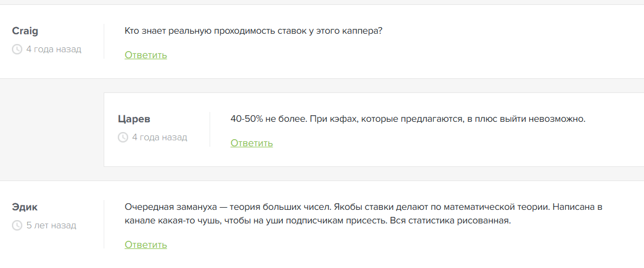644x268 pixels.
Task: Click the '5 лет назад' timestamp
Action: [x=52, y=225]
